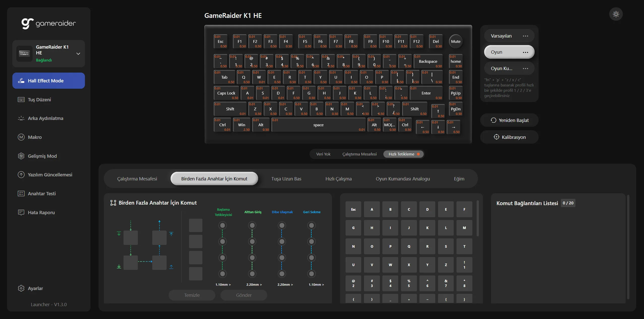Open options menu for Oyun profile
Screen dimensions: 644x319
pos(525,52)
